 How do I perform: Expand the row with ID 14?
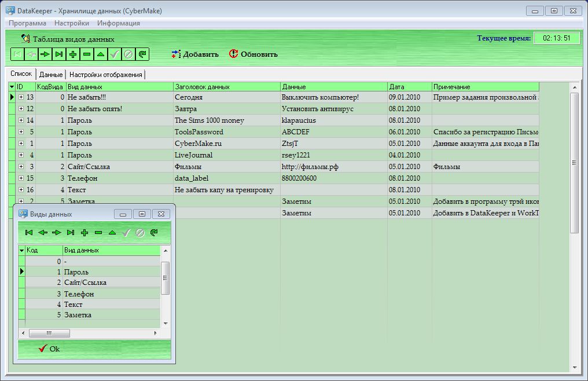pyautogui.click(x=21, y=120)
